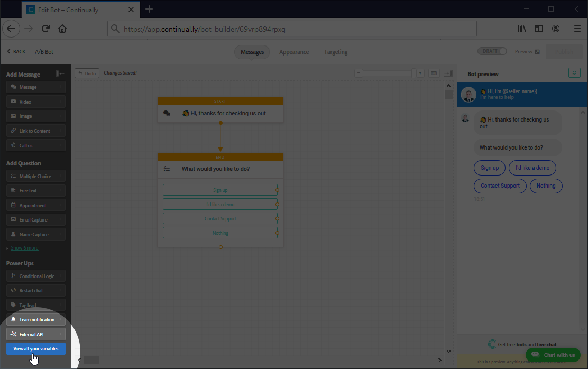Collapse the Add Message sidebar

click(61, 74)
